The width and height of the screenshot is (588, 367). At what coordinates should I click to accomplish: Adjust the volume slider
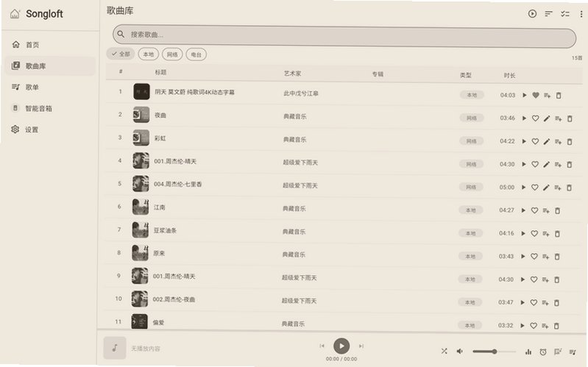(494, 352)
